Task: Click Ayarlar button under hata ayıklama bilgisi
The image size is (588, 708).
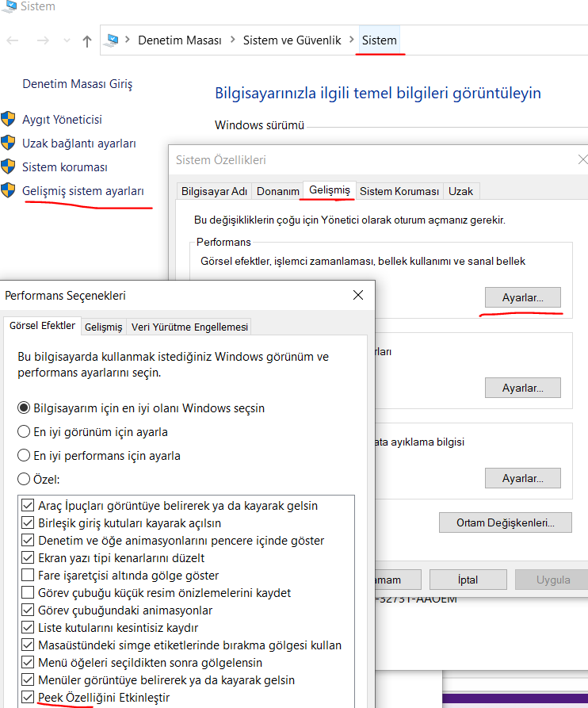Action: (522, 478)
